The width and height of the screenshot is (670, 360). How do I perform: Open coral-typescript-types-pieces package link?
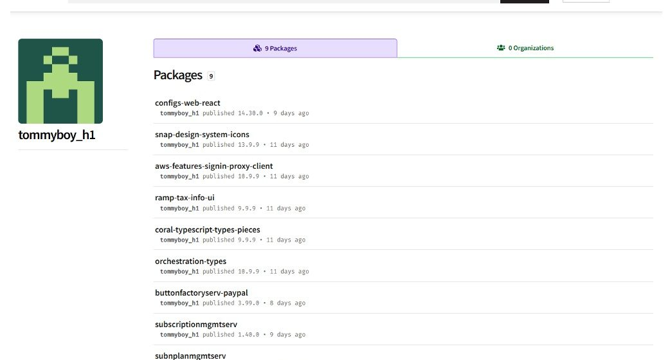coord(207,230)
